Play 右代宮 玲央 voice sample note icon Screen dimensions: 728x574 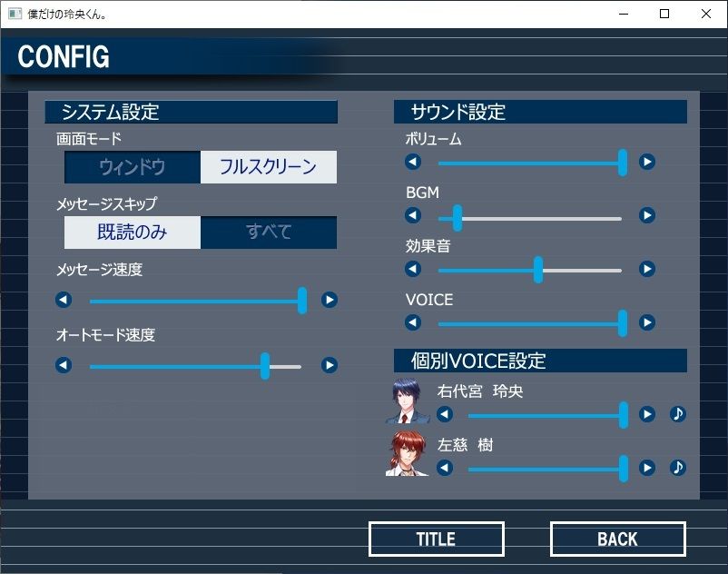(678, 414)
